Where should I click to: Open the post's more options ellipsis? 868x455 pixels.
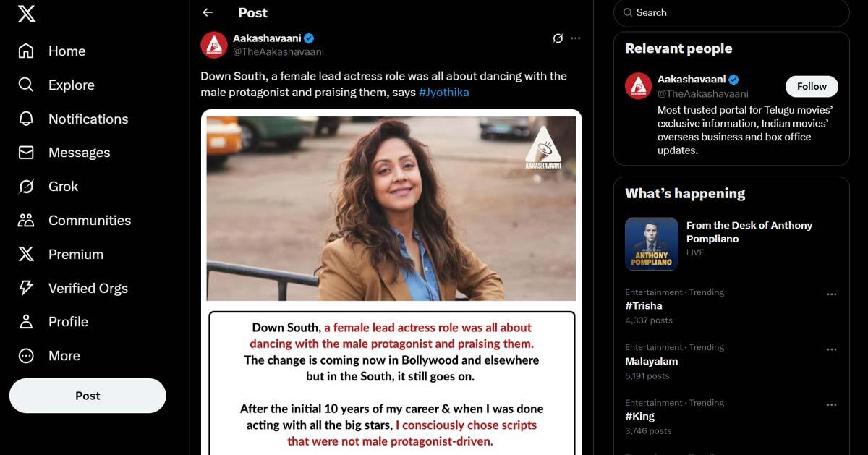(x=576, y=38)
